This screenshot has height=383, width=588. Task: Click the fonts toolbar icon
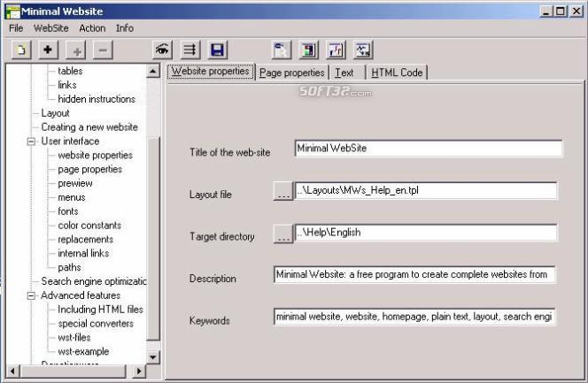coord(336,50)
